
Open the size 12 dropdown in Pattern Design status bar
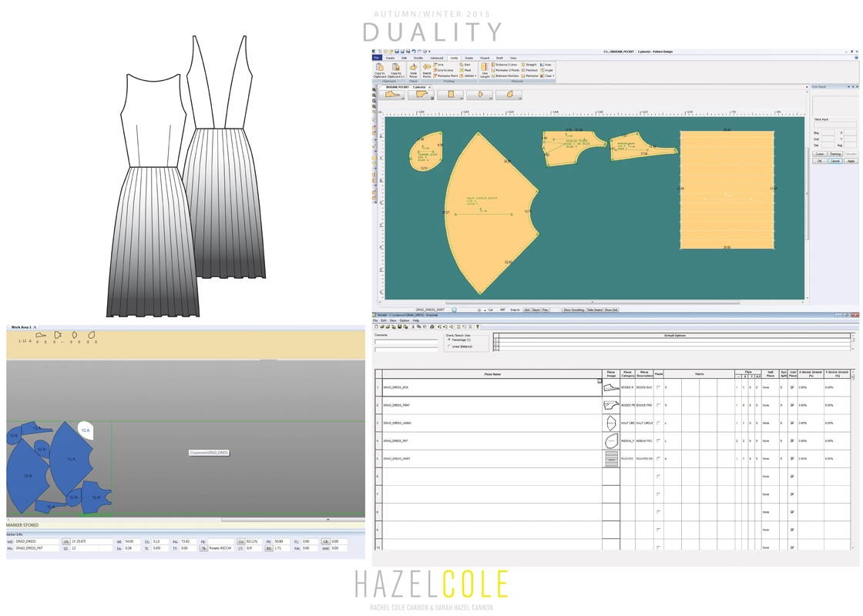coord(485,310)
